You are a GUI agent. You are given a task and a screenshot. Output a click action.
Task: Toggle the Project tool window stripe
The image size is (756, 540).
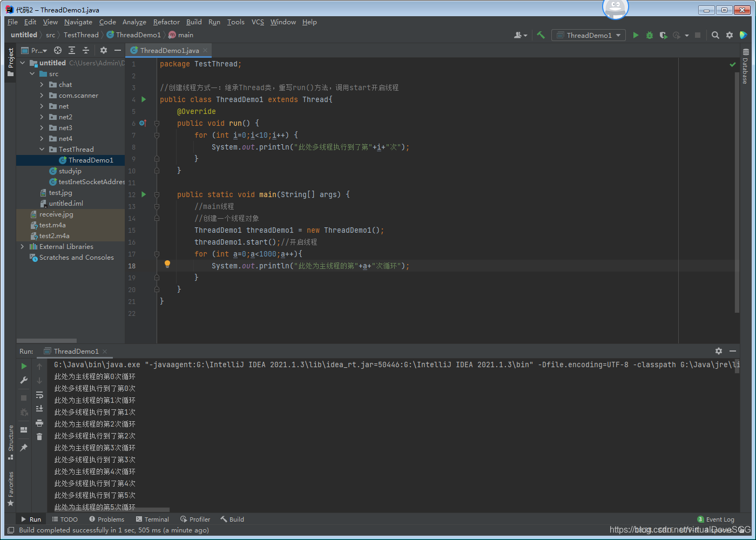tap(10, 62)
